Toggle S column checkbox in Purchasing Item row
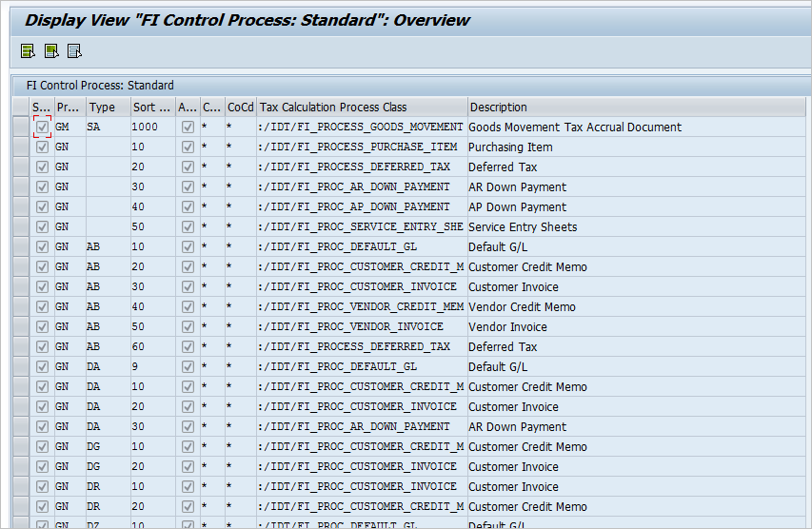 click(43, 147)
